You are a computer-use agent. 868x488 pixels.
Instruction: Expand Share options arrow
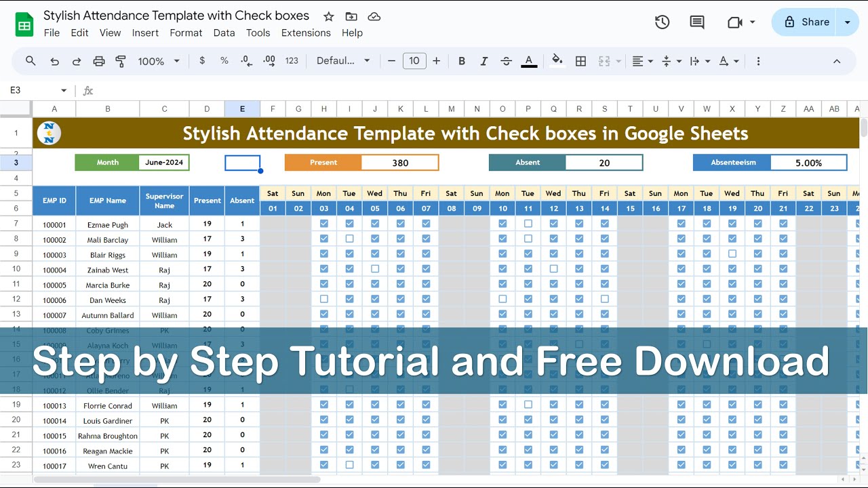click(x=847, y=22)
